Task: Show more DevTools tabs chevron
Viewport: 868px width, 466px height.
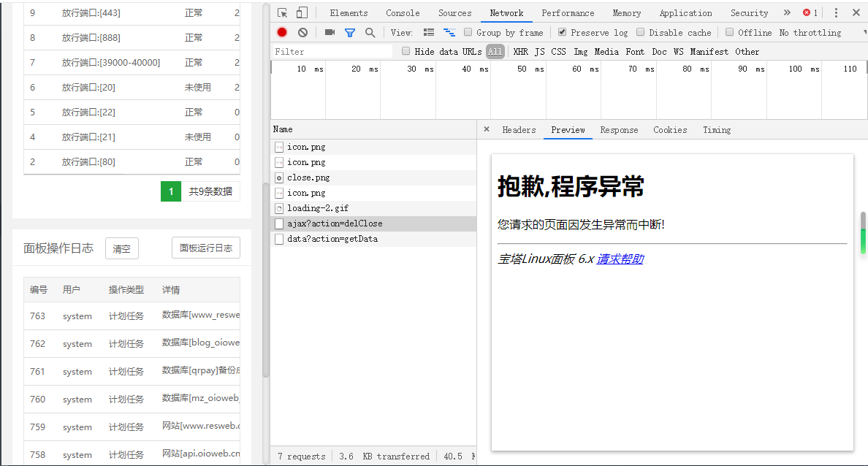Action: click(787, 12)
